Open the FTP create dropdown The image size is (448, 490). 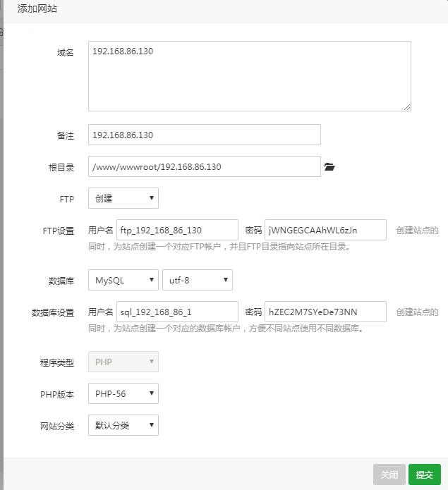point(123,198)
